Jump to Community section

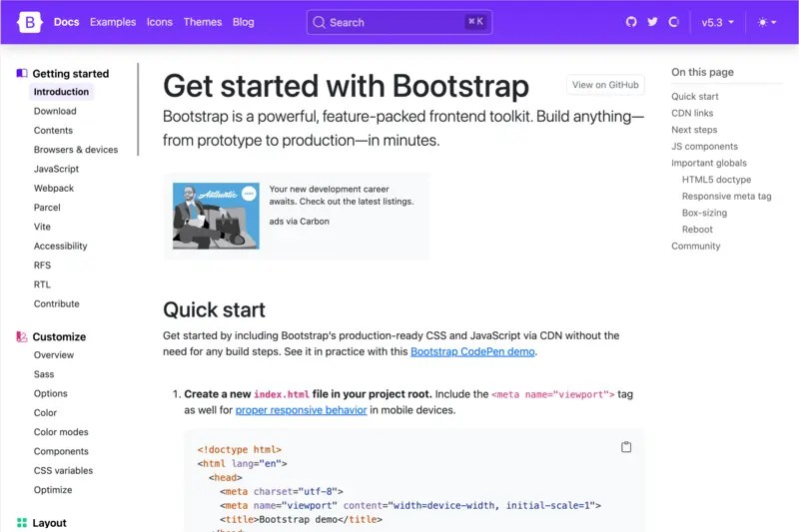(x=695, y=246)
